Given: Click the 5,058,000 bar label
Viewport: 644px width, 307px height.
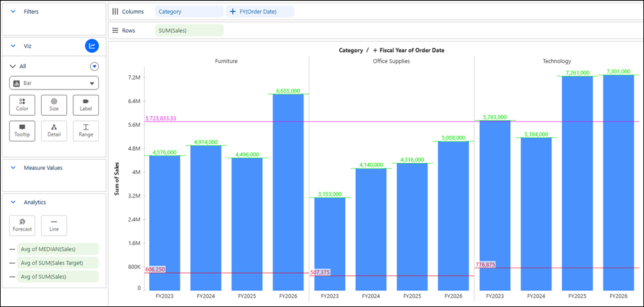Looking at the screenshot, I should [x=453, y=138].
